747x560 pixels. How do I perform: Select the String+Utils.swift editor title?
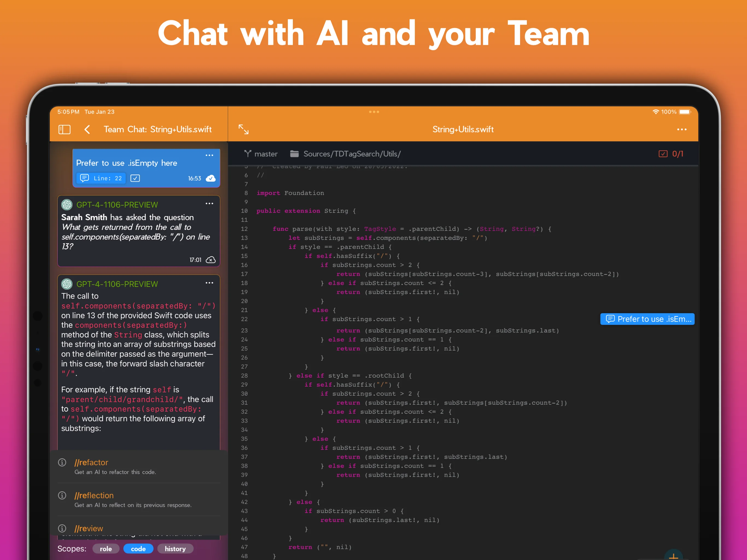pos(463,129)
